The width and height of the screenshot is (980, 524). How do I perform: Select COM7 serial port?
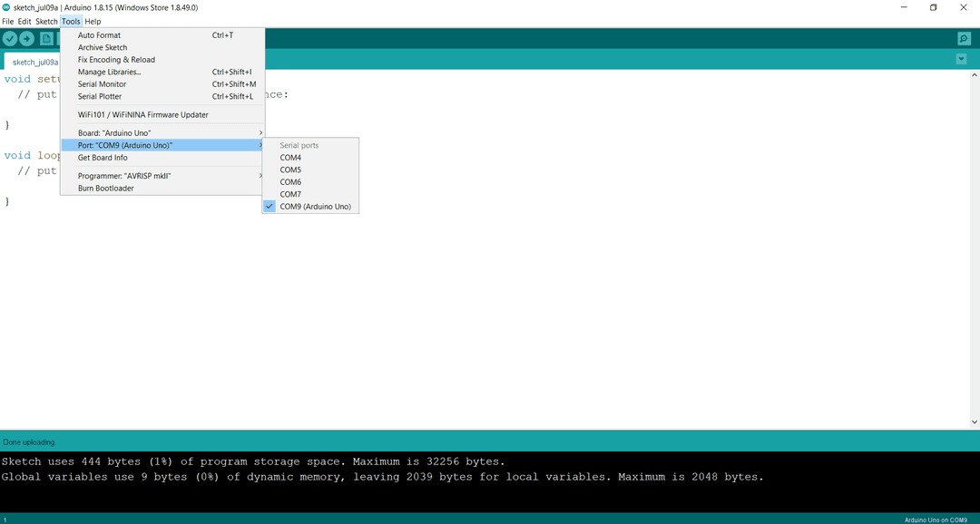click(x=310, y=194)
